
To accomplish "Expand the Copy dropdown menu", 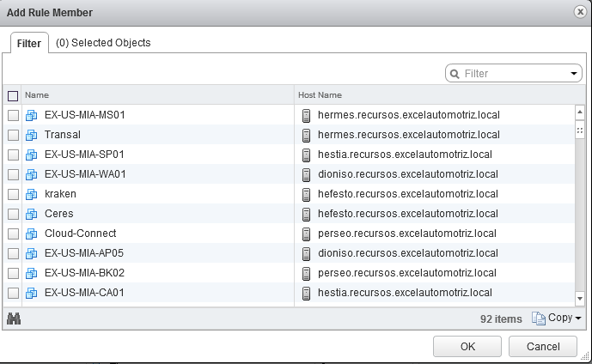I will point(578,318).
